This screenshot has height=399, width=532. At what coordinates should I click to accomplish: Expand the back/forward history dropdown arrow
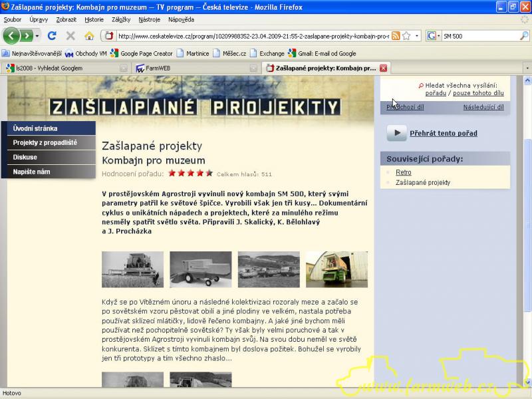pos(38,36)
